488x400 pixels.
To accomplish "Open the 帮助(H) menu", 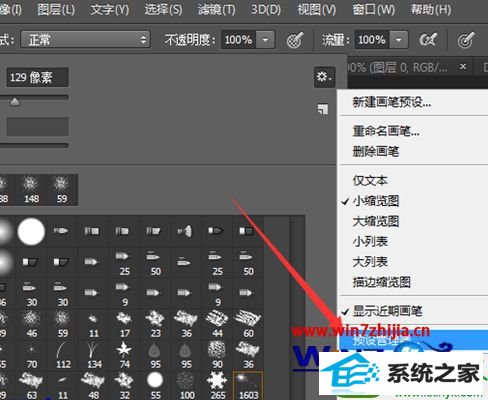I will [431, 10].
